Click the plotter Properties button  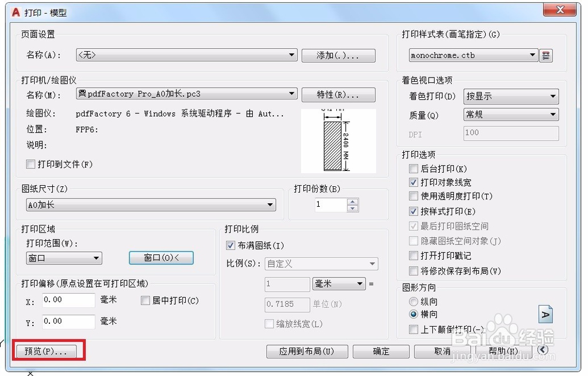click(338, 95)
